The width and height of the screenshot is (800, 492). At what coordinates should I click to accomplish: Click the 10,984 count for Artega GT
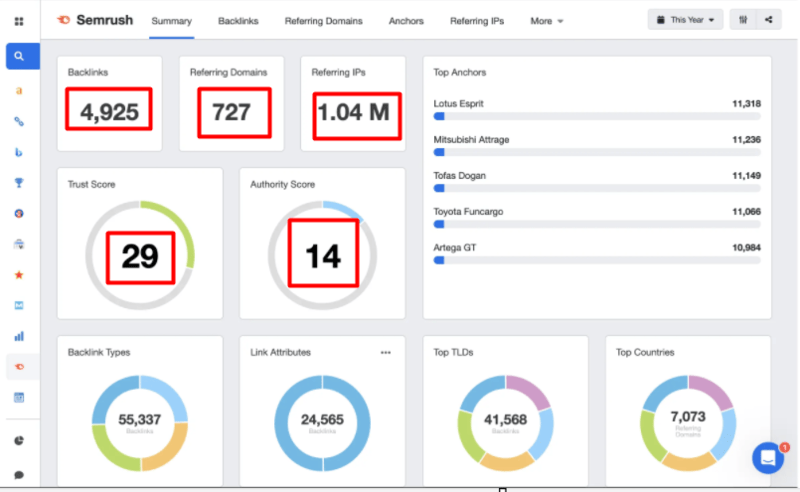tap(746, 248)
